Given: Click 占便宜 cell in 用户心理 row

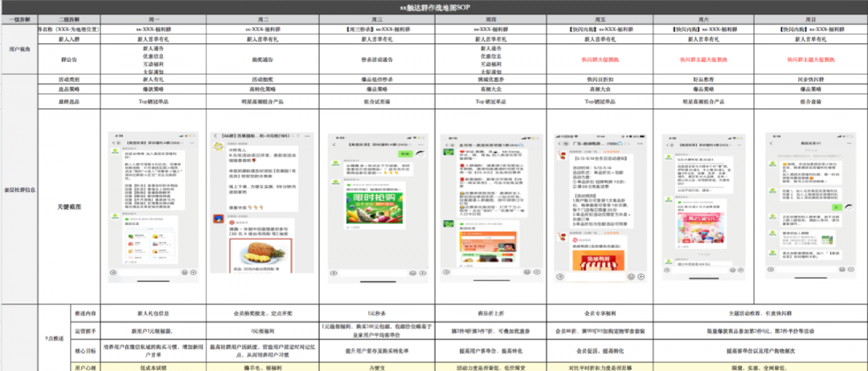Looking at the screenshot, I should coord(377,367).
